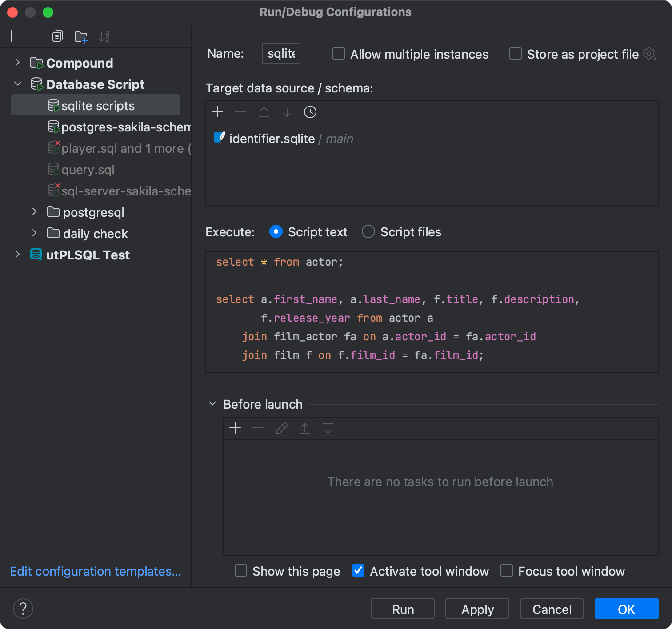Collapse the Before launch section

click(x=212, y=403)
